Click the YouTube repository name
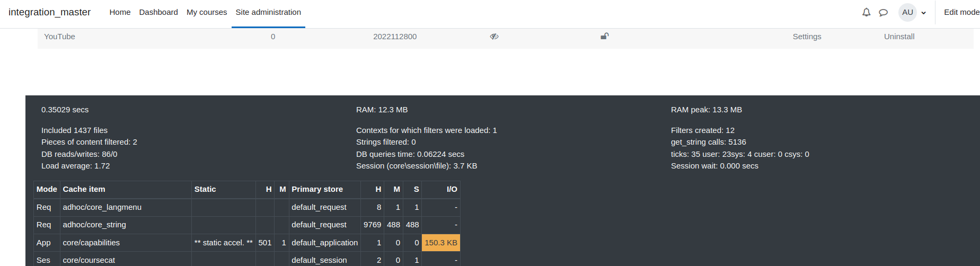Image resolution: width=980 pixels, height=266 pixels. pyautogui.click(x=59, y=37)
